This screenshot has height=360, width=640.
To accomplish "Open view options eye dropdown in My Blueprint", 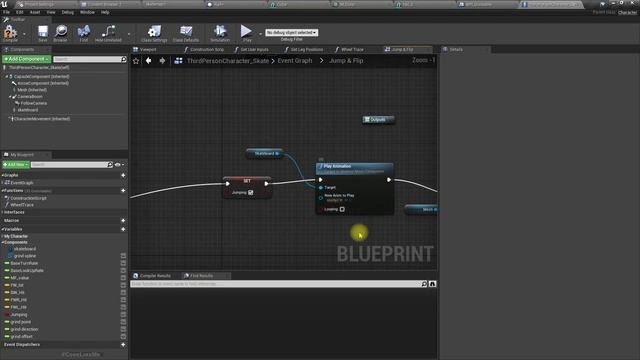I will pos(119,164).
